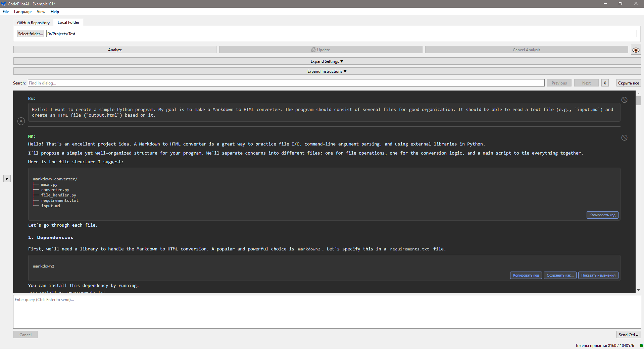Click the Cancel Analysis button
The width and height of the screenshot is (644, 349).
click(x=526, y=50)
